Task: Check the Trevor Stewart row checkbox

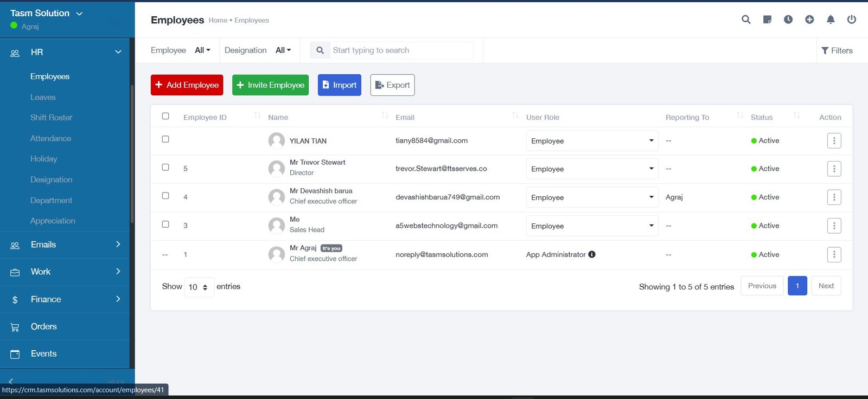Action: pyautogui.click(x=165, y=168)
